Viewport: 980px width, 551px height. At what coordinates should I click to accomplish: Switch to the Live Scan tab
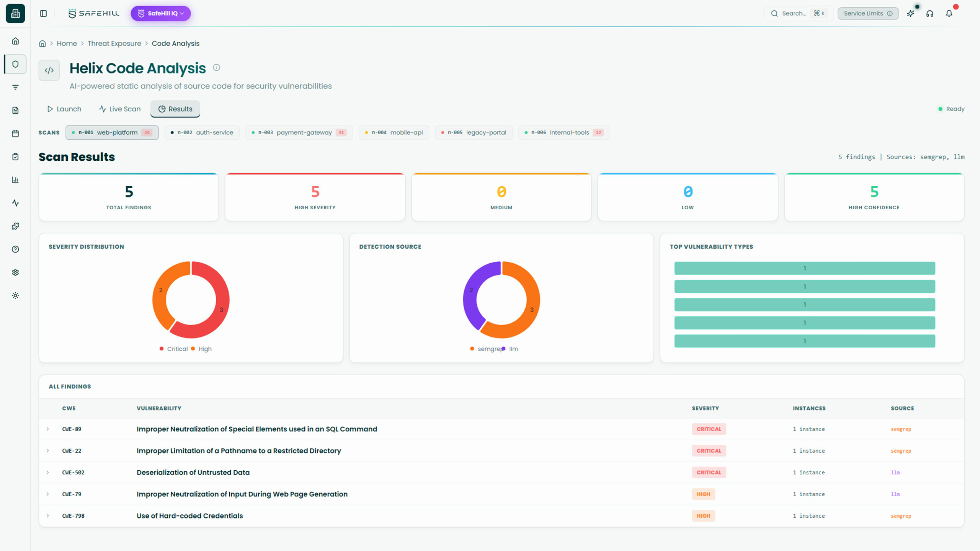tap(119, 109)
